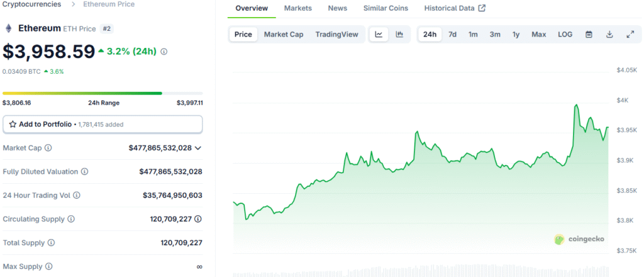Select the 3m time range
Screen dimensions: 644x277
point(495,35)
